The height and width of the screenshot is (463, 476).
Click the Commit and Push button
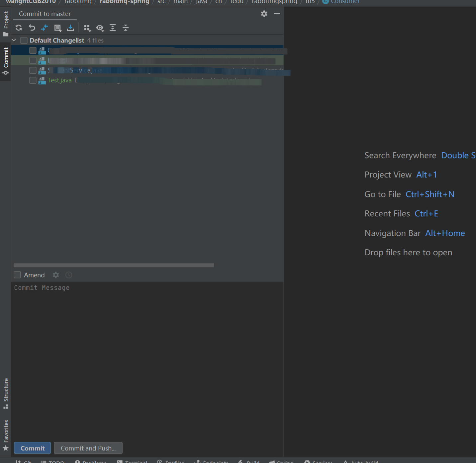(88, 448)
